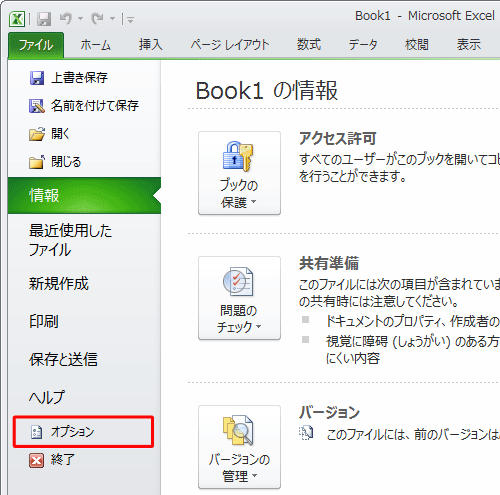This screenshot has height=495, width=500.
Task: Open the Redo history dropdown arrow
Action: [112, 19]
